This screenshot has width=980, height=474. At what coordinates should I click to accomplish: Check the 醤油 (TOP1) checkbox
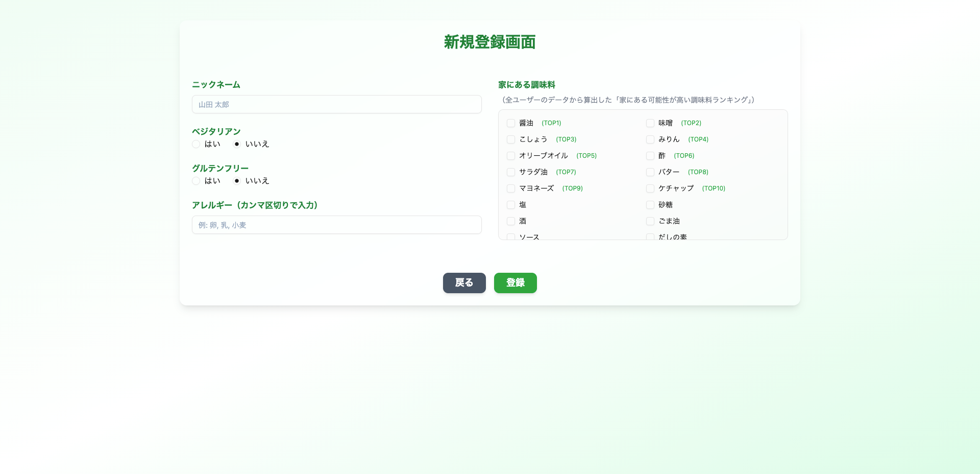[x=511, y=123]
